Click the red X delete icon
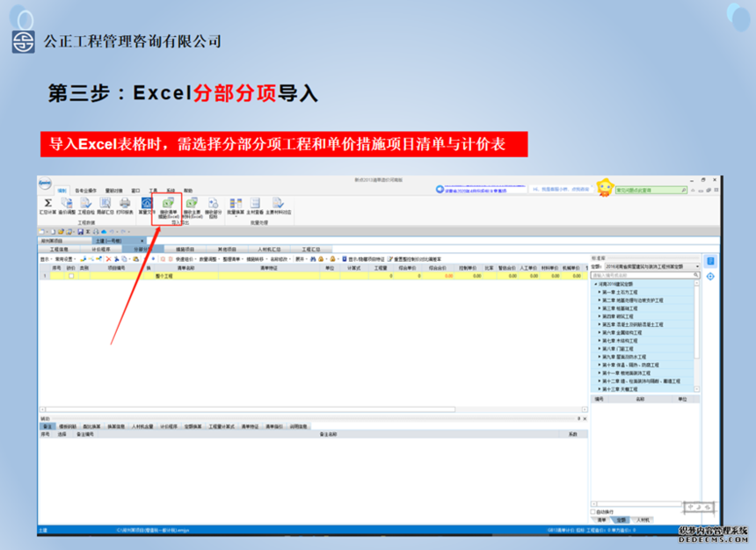This screenshot has width=756, height=550. 108,259
